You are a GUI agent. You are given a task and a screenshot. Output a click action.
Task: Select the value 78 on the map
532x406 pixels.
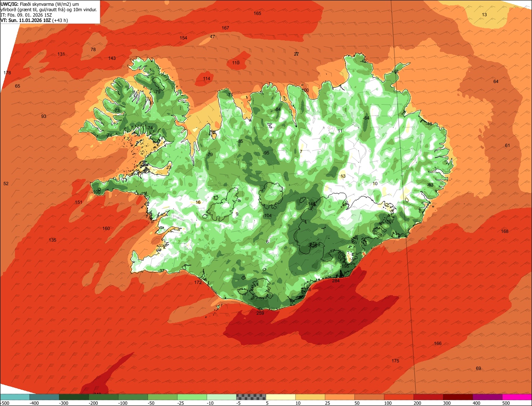tap(93, 49)
